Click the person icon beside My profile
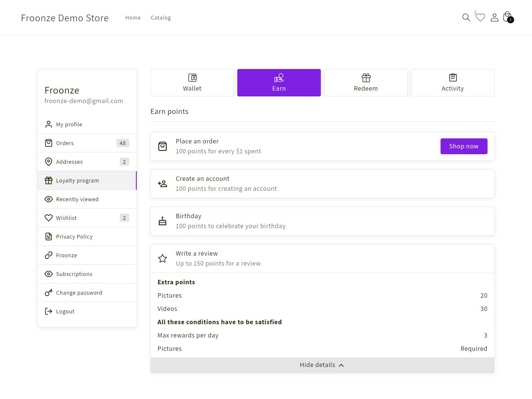The image size is (532, 399). coord(49,124)
